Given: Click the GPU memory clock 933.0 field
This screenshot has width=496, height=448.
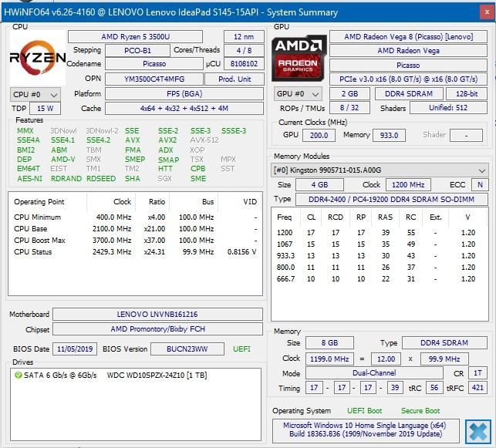Looking at the screenshot, I should pyautogui.click(x=389, y=136).
